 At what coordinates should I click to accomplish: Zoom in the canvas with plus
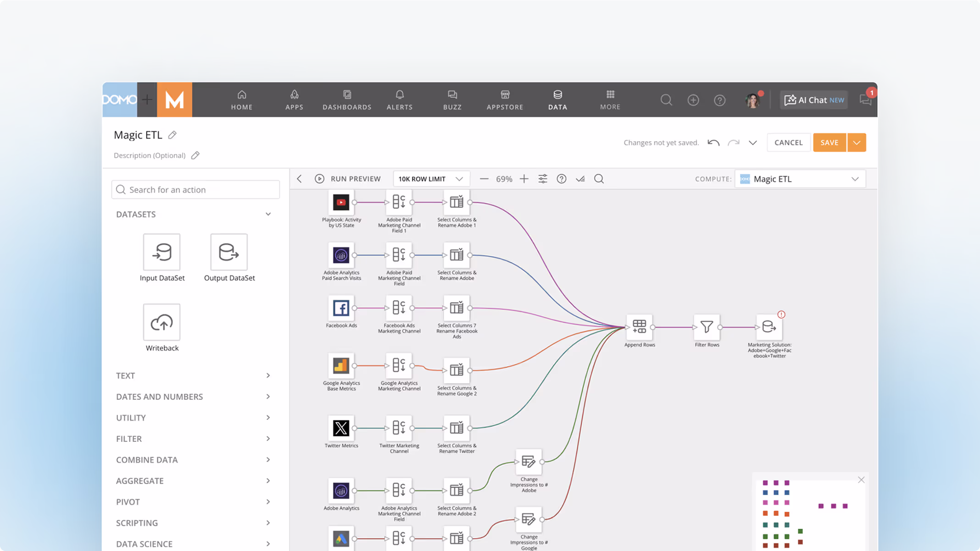tap(524, 179)
